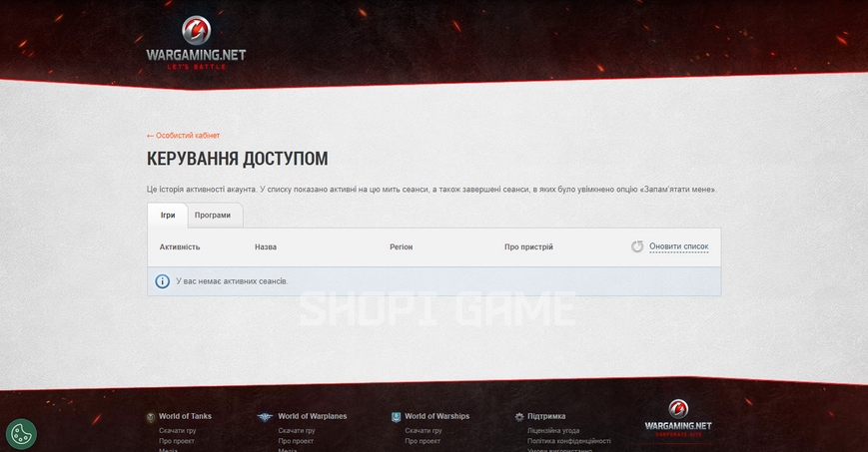This screenshot has height=452, width=868.
Task: Click the КЕРУВАННЯ ДОСТУПОМ heading
Action: 238,159
